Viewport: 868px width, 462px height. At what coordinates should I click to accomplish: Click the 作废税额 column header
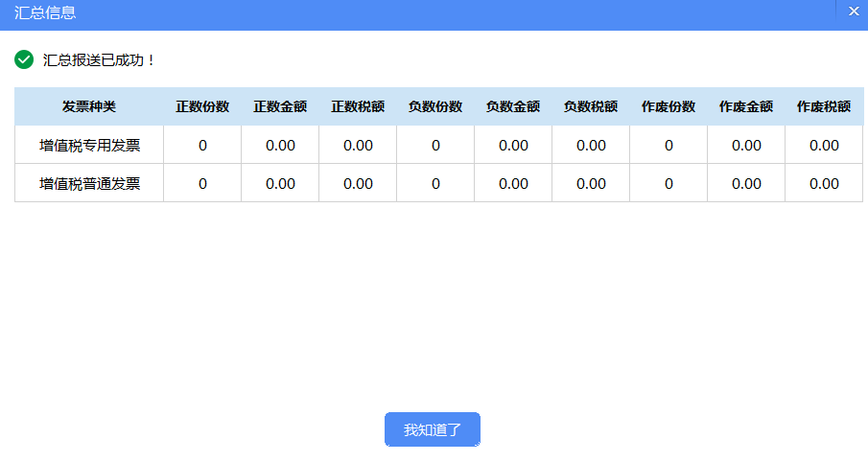point(824,106)
